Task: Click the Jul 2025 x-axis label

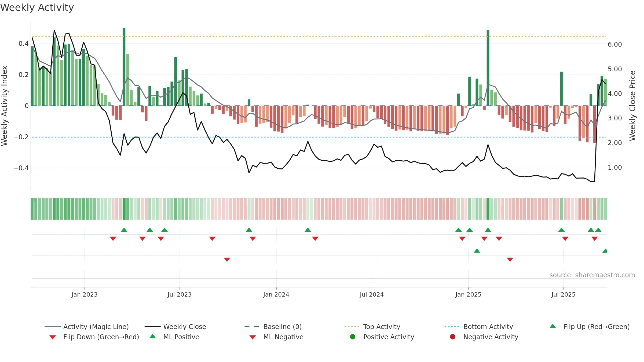Action: pos(563,294)
